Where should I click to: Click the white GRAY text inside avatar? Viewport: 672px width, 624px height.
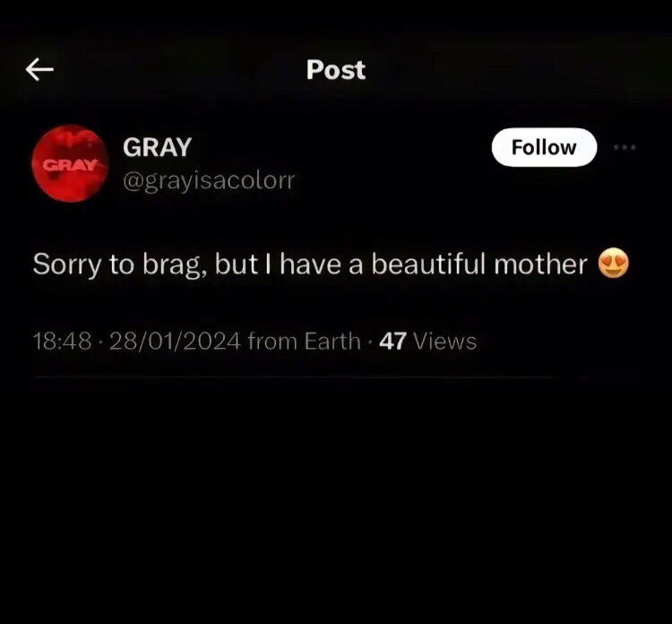(x=71, y=165)
